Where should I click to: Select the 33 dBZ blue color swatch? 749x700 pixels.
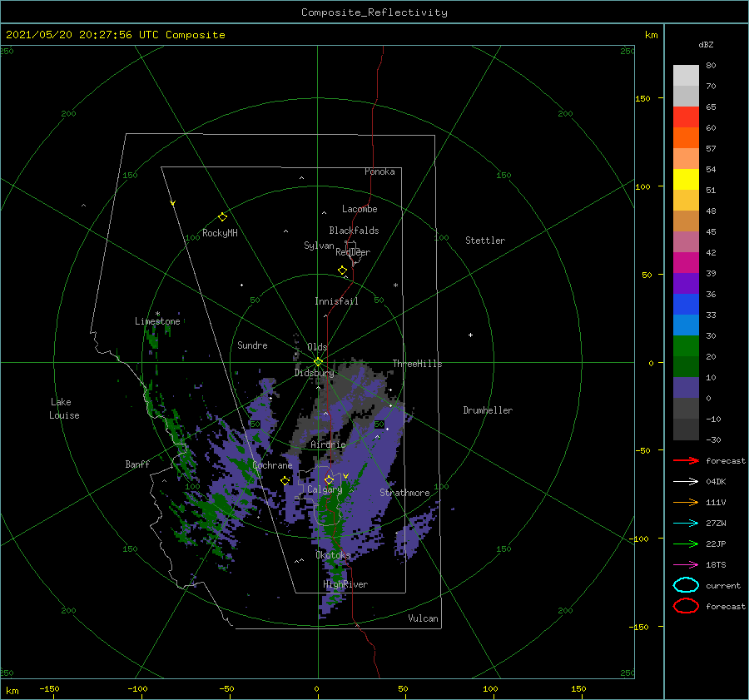[x=686, y=304]
